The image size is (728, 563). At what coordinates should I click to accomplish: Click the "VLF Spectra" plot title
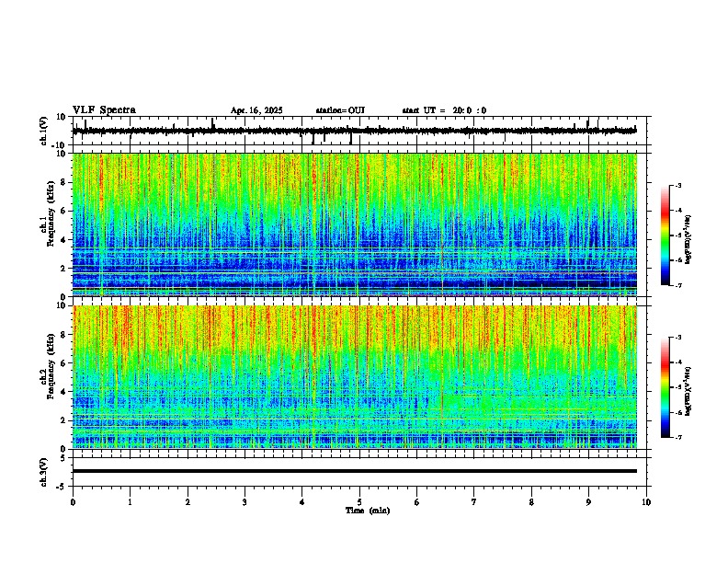point(104,110)
